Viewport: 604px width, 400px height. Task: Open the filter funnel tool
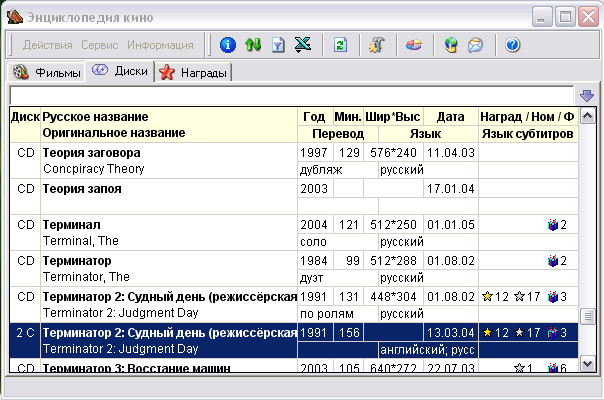[x=278, y=45]
